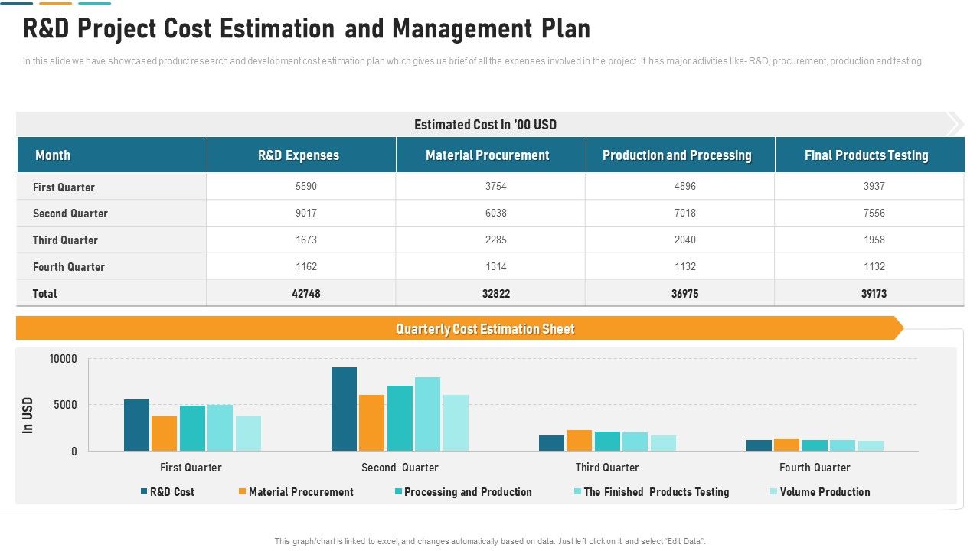Click the First Quarter row label in table

pos(64,187)
